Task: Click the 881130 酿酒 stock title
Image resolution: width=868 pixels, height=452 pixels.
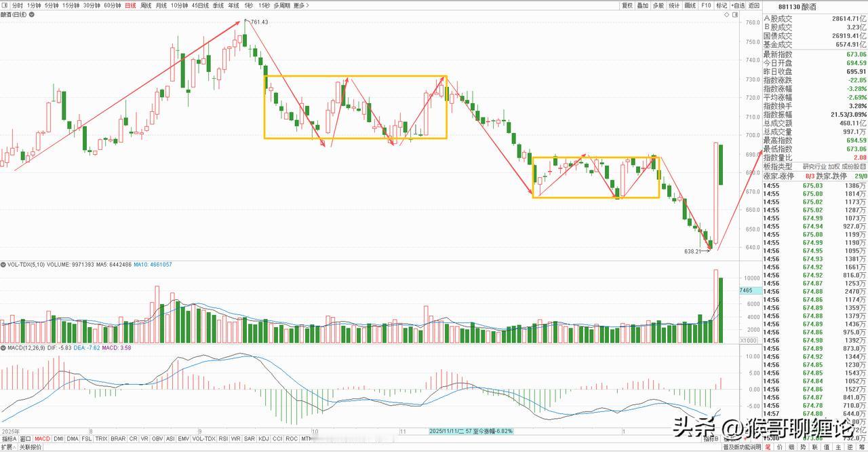Action: tap(797, 6)
